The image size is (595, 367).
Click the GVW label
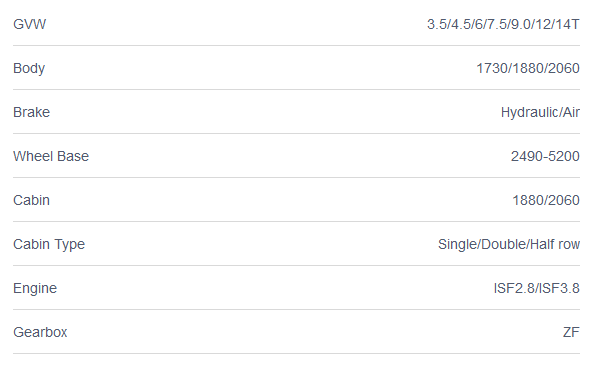30,24
